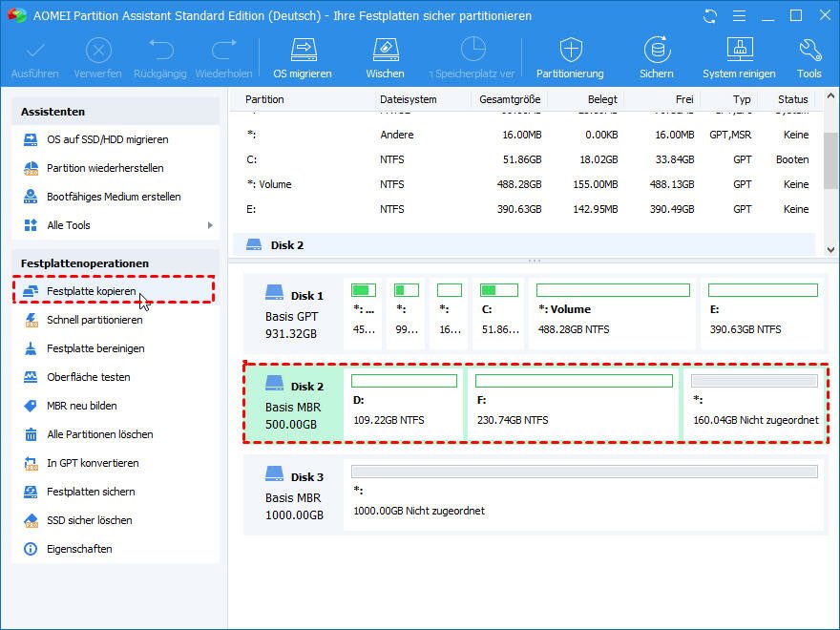Click the partition list scroll down arrow

pos(830,250)
